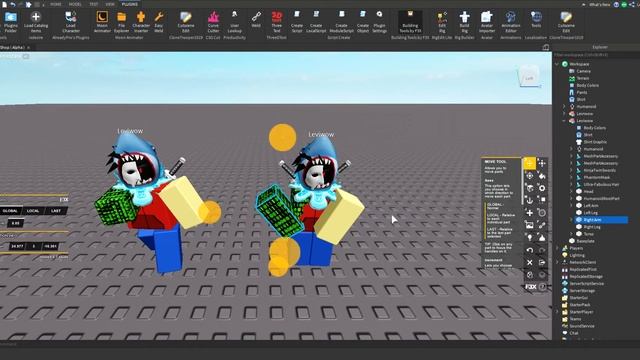The image size is (640, 360).
Task: Click the F3X delete X button
Action: click(529, 262)
